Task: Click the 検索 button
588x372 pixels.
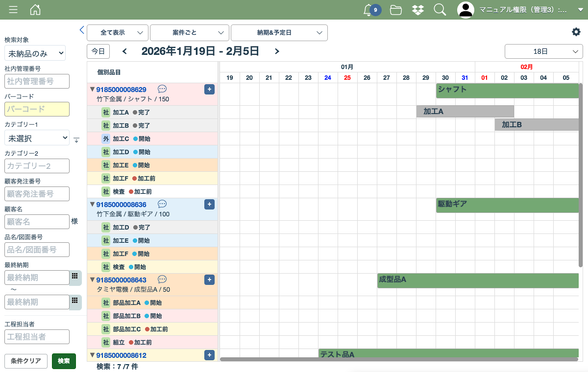Action: [64, 361]
